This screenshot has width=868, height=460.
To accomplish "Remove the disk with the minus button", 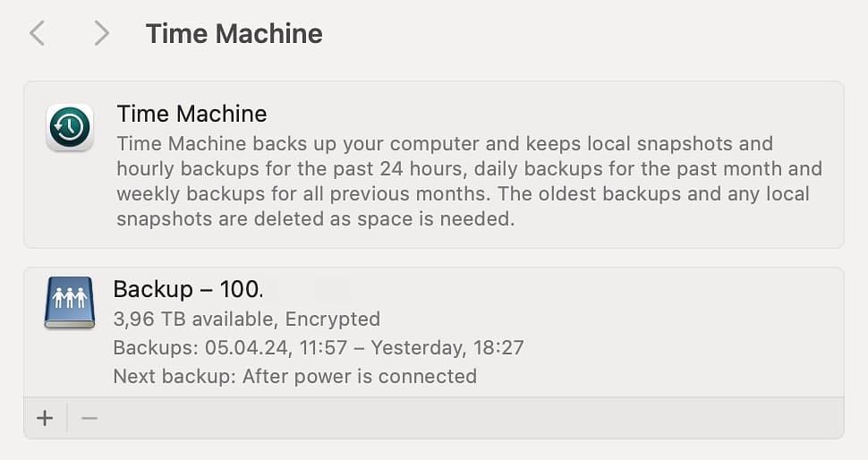I will point(89,418).
